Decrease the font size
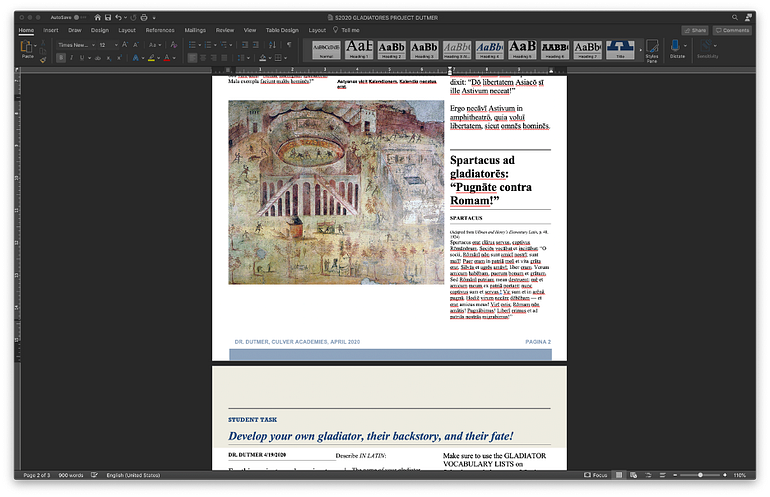The image size is (770, 497). (136, 45)
